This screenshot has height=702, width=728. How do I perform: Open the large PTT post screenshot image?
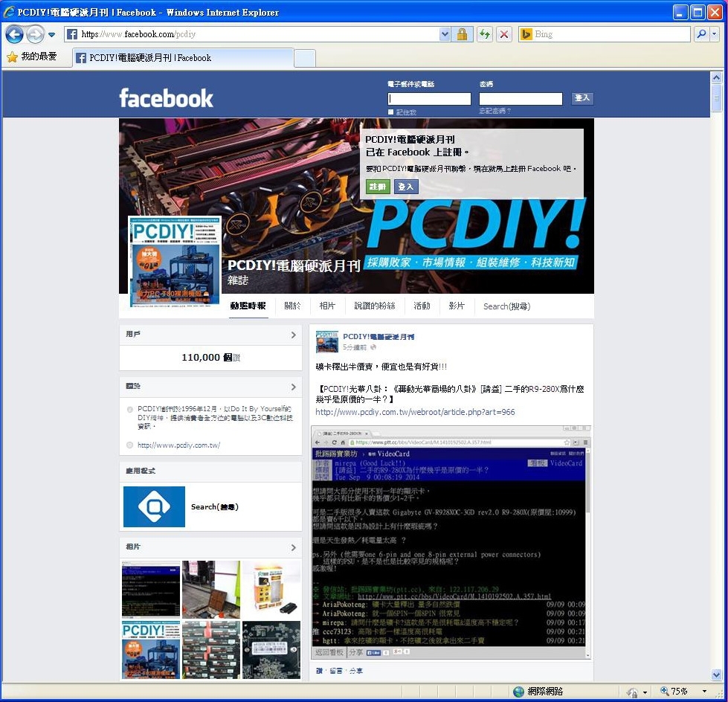(451, 541)
